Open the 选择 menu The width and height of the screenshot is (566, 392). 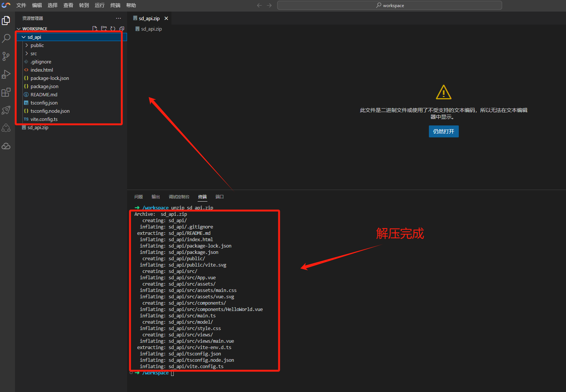tap(53, 5)
